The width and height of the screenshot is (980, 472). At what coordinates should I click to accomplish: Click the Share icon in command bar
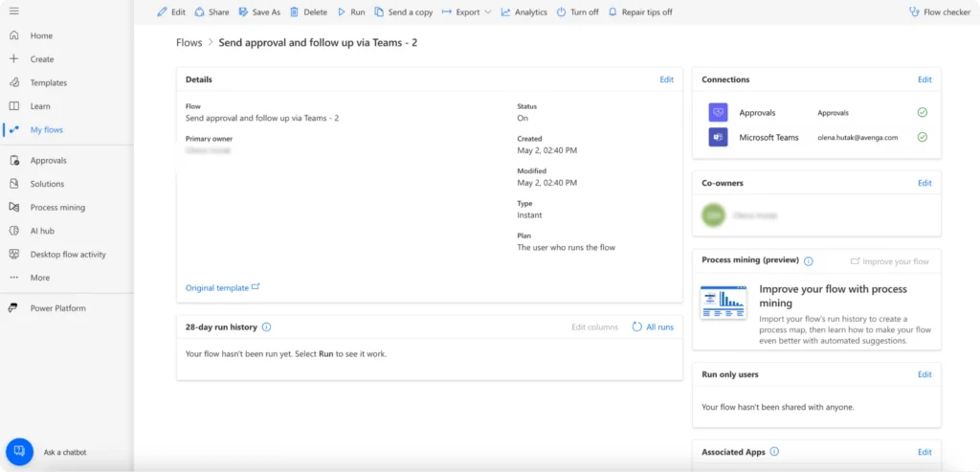(199, 12)
